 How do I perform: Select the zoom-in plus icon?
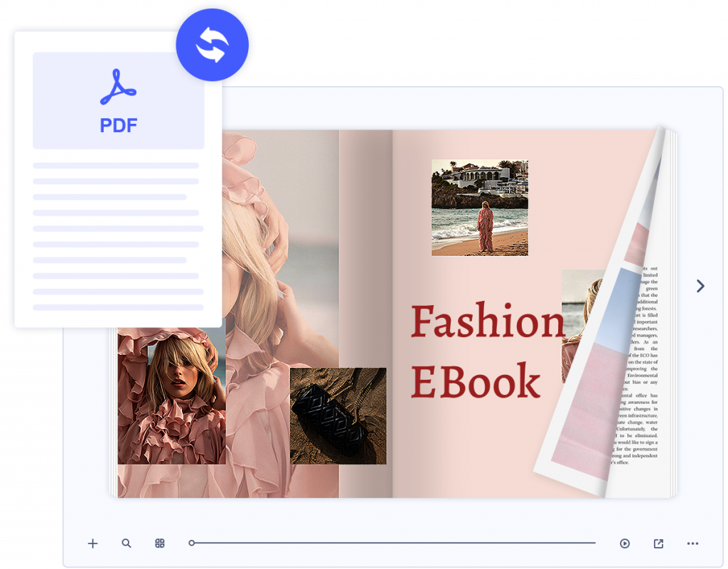pos(92,543)
